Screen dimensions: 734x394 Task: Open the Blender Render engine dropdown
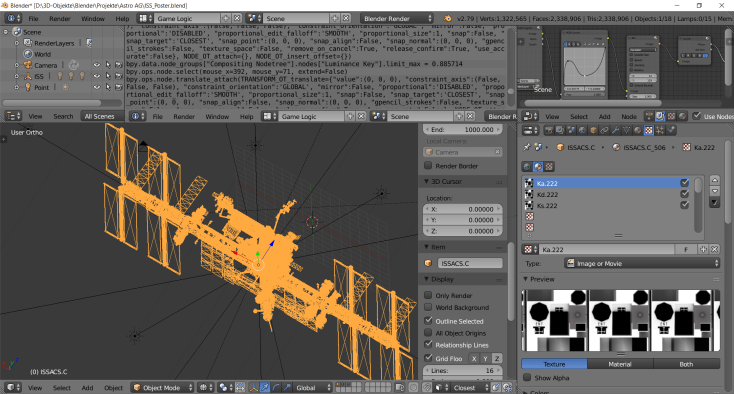pyautogui.click(x=397, y=18)
